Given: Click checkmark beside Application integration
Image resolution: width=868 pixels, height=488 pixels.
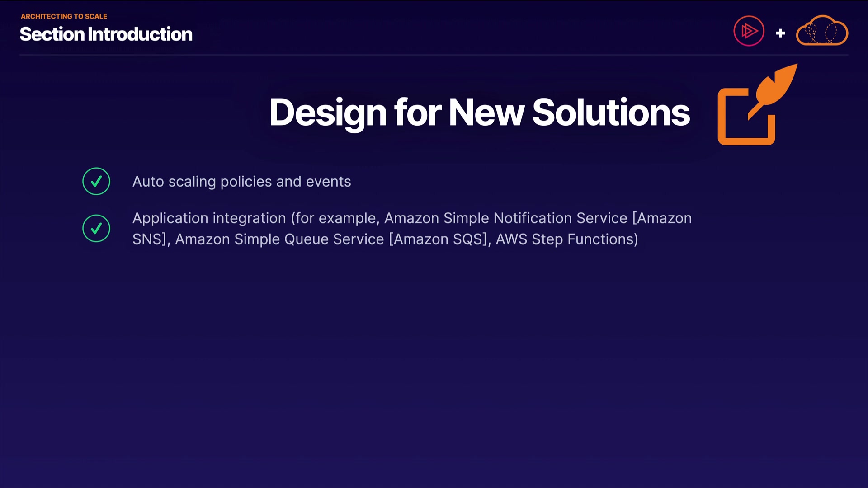Looking at the screenshot, I should [96, 228].
